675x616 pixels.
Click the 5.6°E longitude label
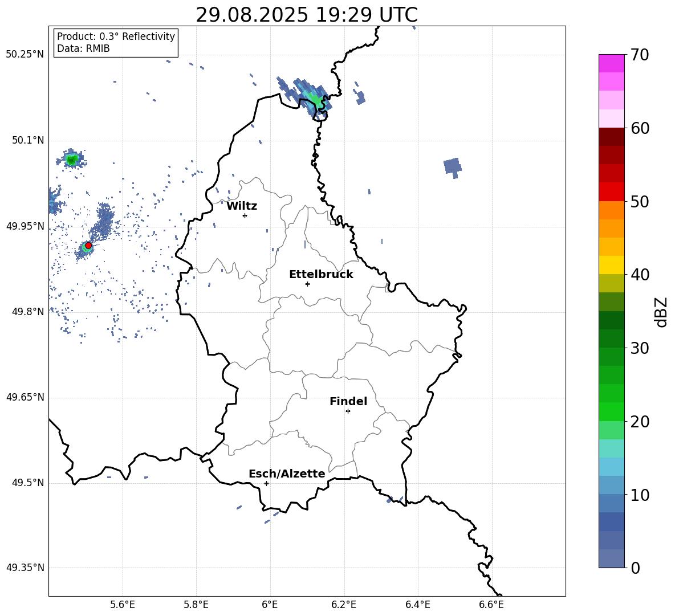point(123,605)
